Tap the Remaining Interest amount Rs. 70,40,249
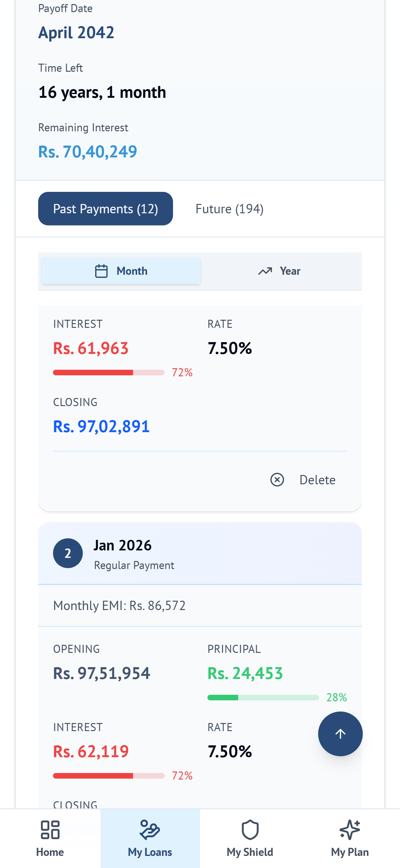The image size is (400, 868). (x=87, y=151)
